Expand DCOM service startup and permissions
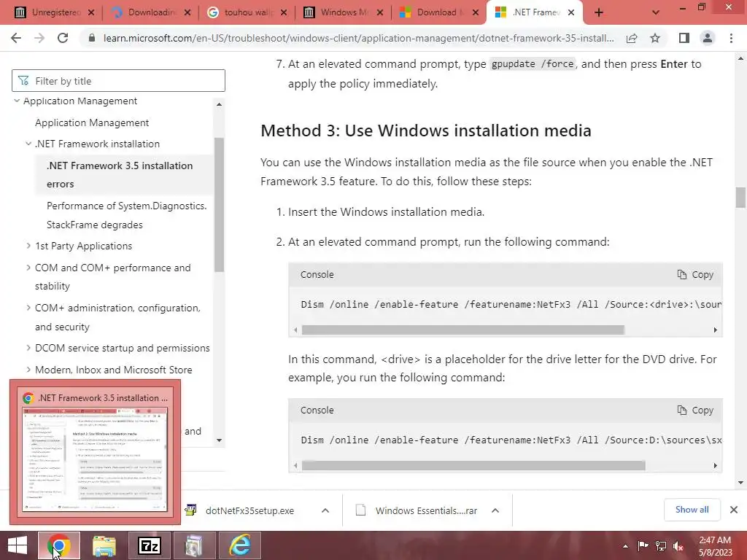Screen dimensions: 747x560 coord(28,348)
